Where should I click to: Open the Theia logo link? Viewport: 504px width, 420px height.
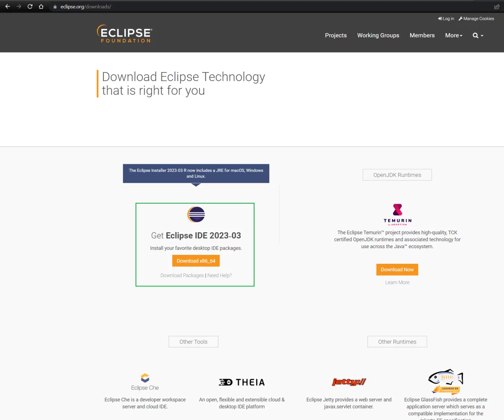tap(242, 382)
